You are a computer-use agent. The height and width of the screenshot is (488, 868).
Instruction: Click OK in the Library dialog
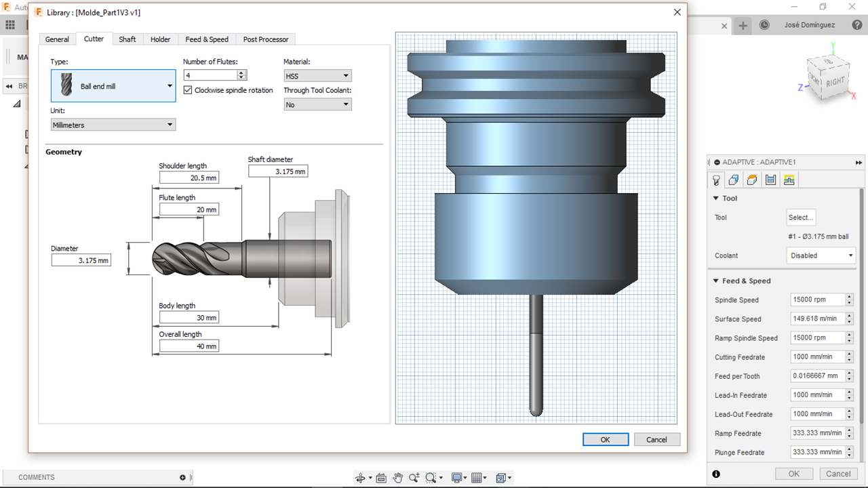click(x=606, y=439)
